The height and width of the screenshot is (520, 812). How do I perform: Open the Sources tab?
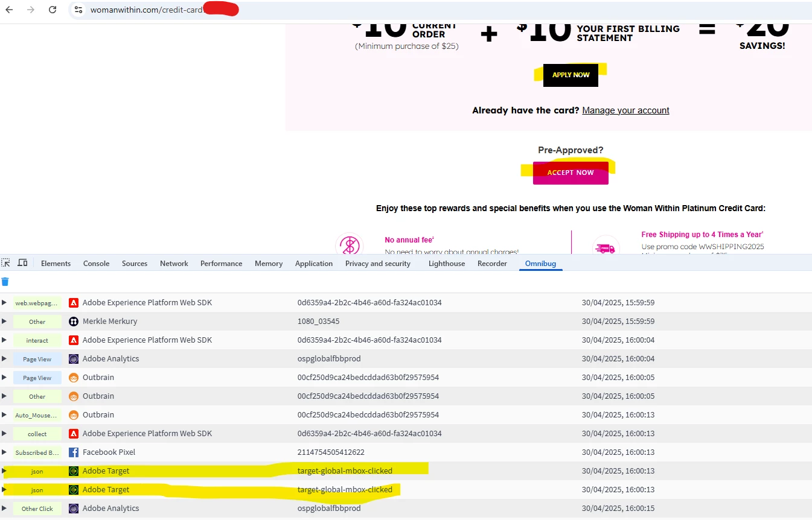[135, 264]
